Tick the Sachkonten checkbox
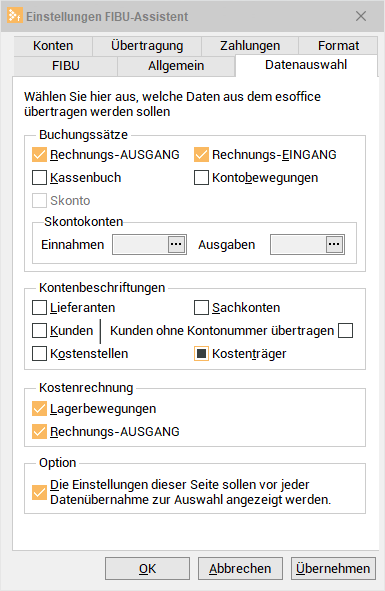Viewport: 385px width, 591px height. click(x=201, y=308)
